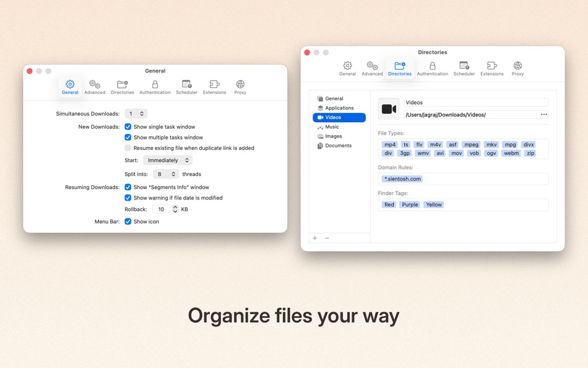Select Images in directories sidebar
Screen dimensions: 588x368
[339, 136]
